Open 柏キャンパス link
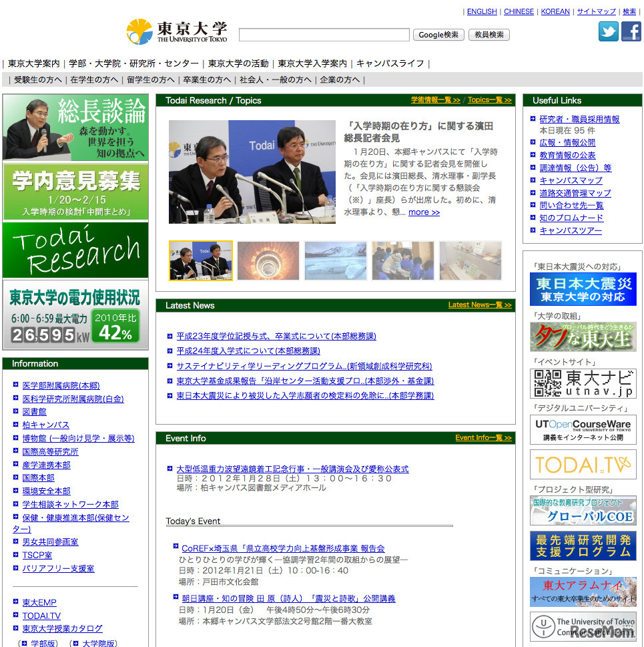 [x=46, y=425]
